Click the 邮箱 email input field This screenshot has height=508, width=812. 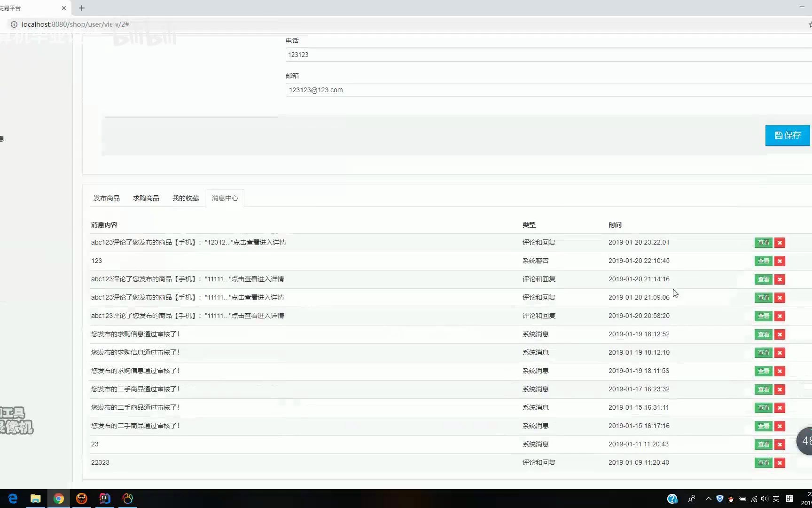[x=549, y=90]
